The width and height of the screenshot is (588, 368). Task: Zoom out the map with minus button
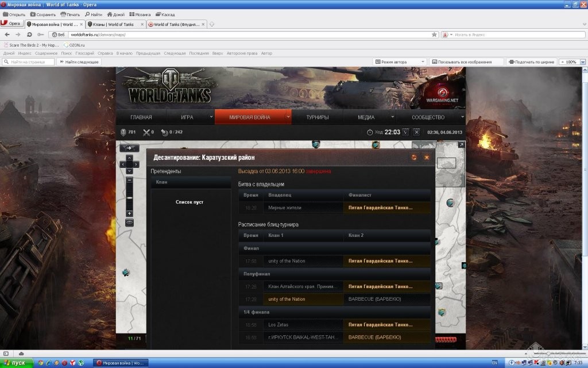click(129, 180)
